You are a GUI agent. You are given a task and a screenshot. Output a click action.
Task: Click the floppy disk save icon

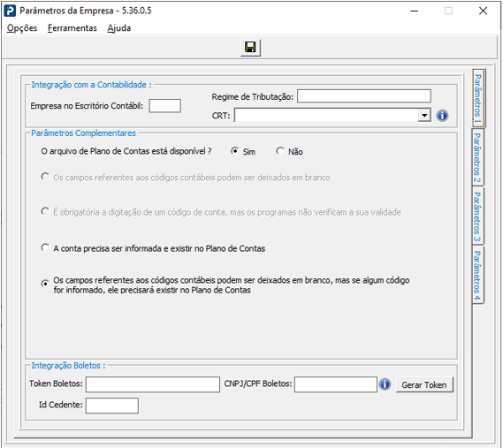[x=250, y=48]
